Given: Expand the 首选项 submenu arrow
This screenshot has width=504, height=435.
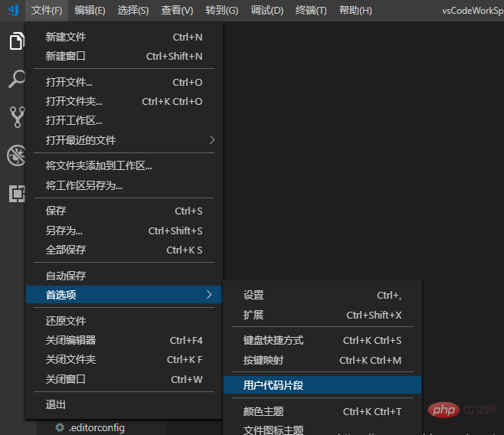Looking at the screenshot, I should click(209, 295).
